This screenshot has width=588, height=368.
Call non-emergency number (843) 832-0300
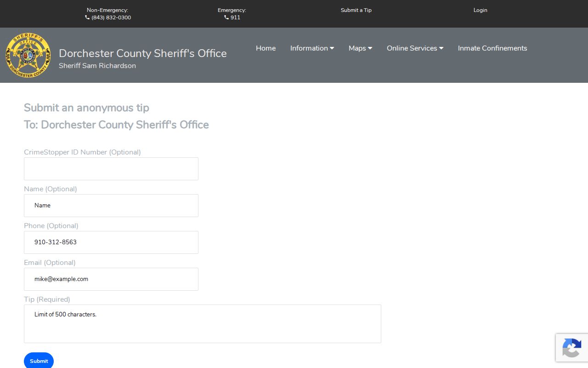tap(111, 17)
